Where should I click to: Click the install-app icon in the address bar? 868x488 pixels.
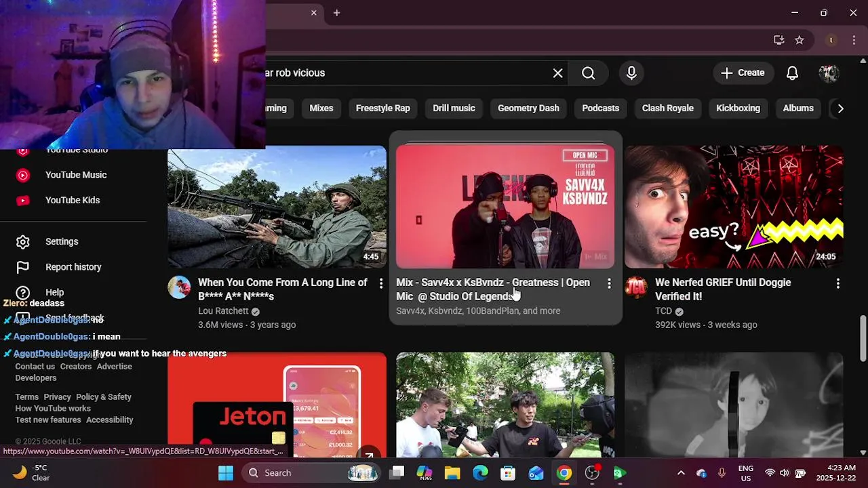pos(778,40)
